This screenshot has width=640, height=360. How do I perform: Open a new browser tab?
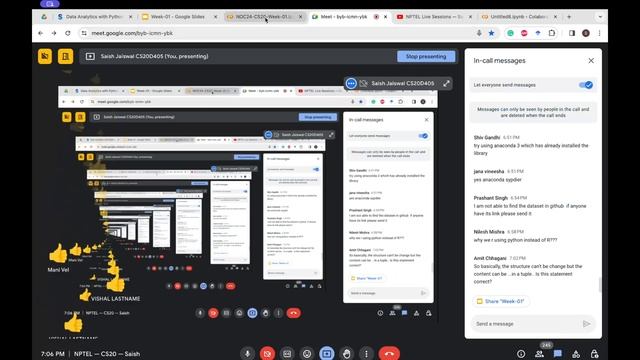(x=569, y=17)
